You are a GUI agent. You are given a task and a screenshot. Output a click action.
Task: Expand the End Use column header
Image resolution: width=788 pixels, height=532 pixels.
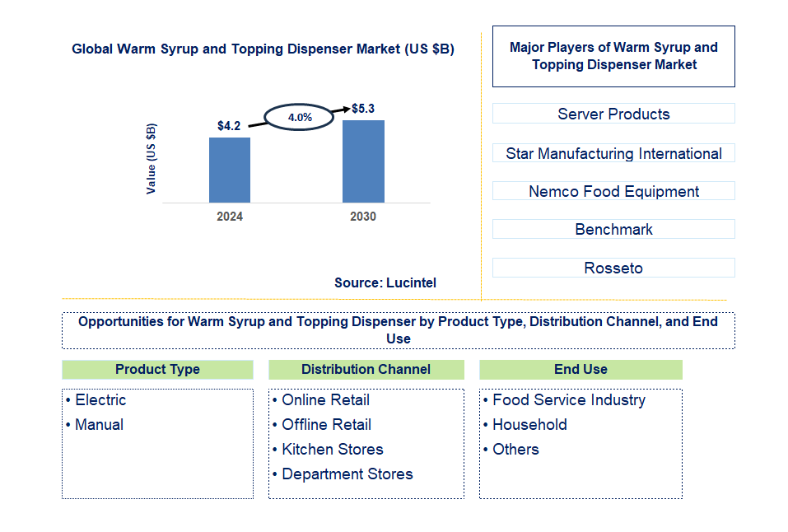pos(580,370)
